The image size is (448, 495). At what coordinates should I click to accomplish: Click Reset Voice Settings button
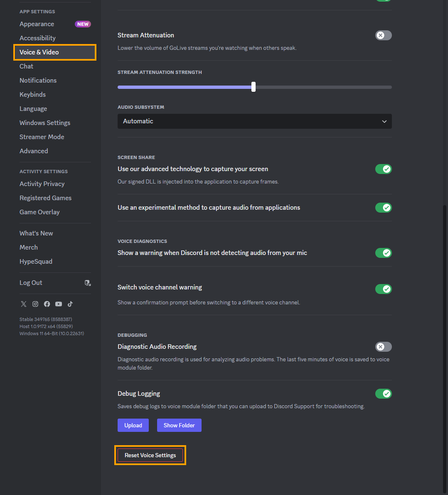(x=150, y=455)
